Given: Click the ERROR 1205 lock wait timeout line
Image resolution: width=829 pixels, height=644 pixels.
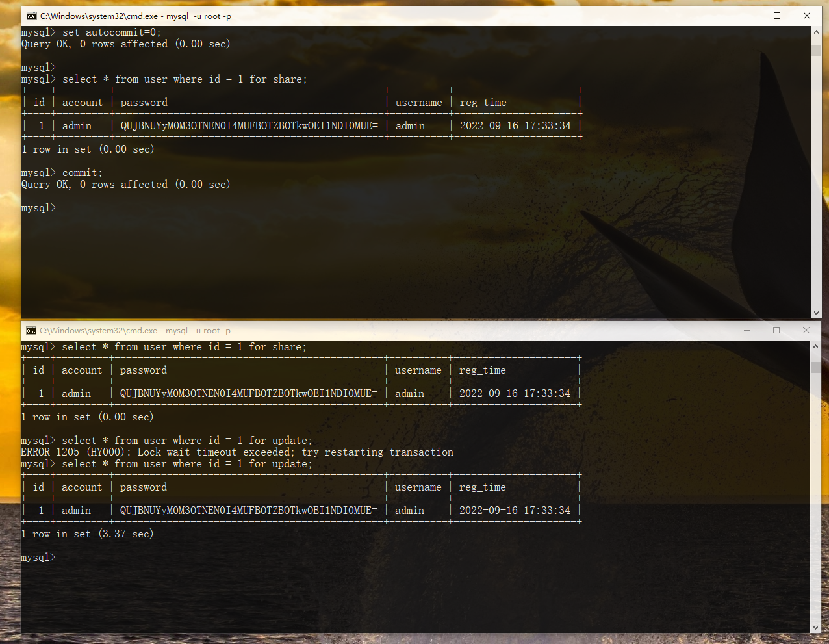Looking at the screenshot, I should (x=237, y=452).
